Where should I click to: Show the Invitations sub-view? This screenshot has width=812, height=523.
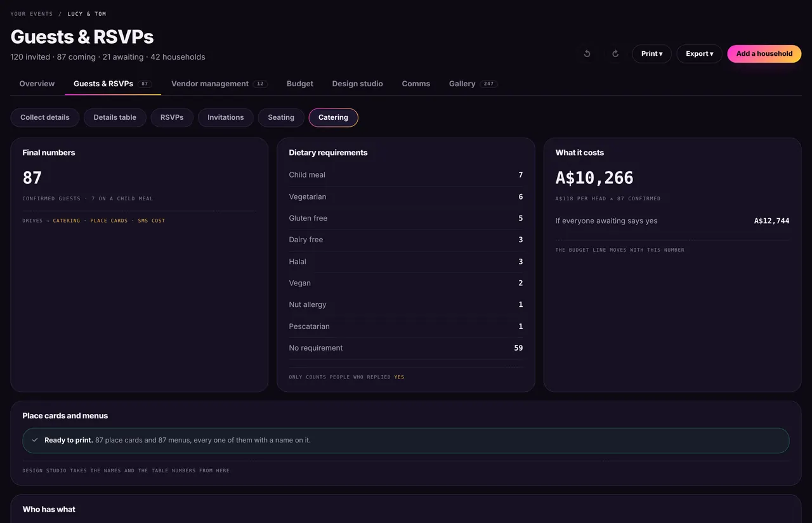point(225,117)
